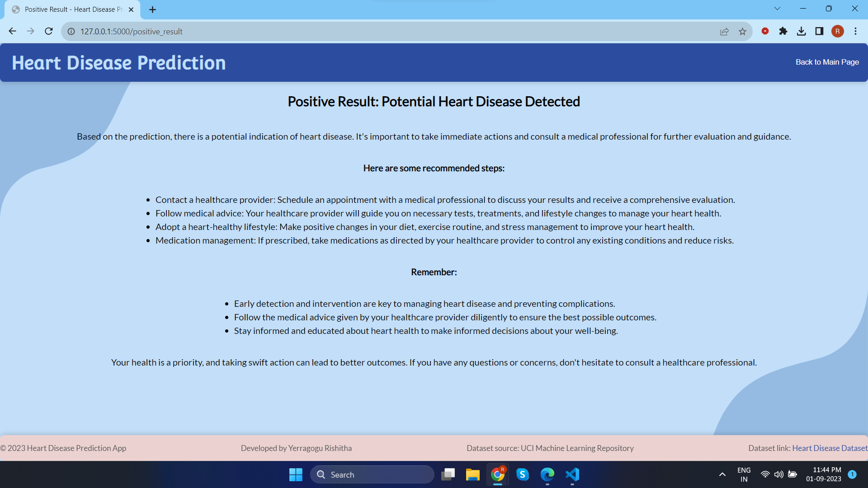Image resolution: width=868 pixels, height=488 pixels.
Task: Expand the tab search chevron
Action: [x=778, y=8]
